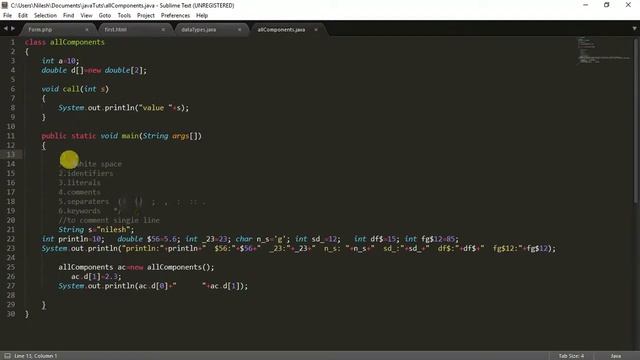This screenshot has width=640, height=360.
Task: Click the main method name
Action: [130, 136]
